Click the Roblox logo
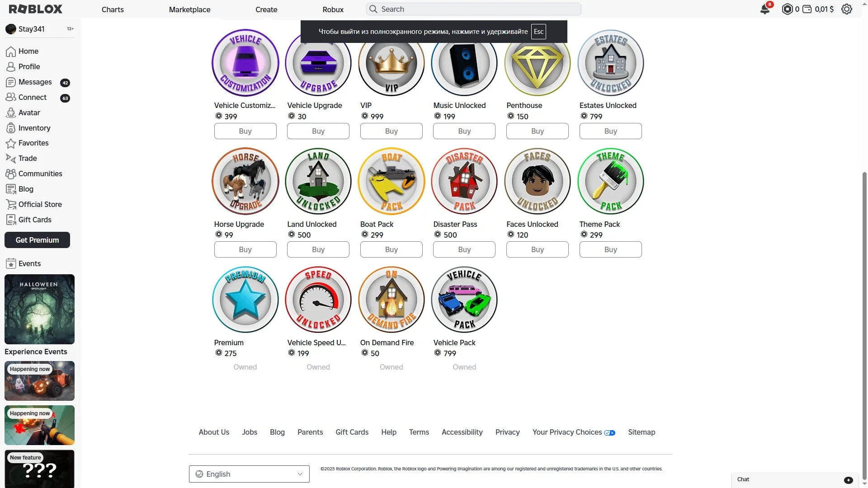 pos(36,9)
